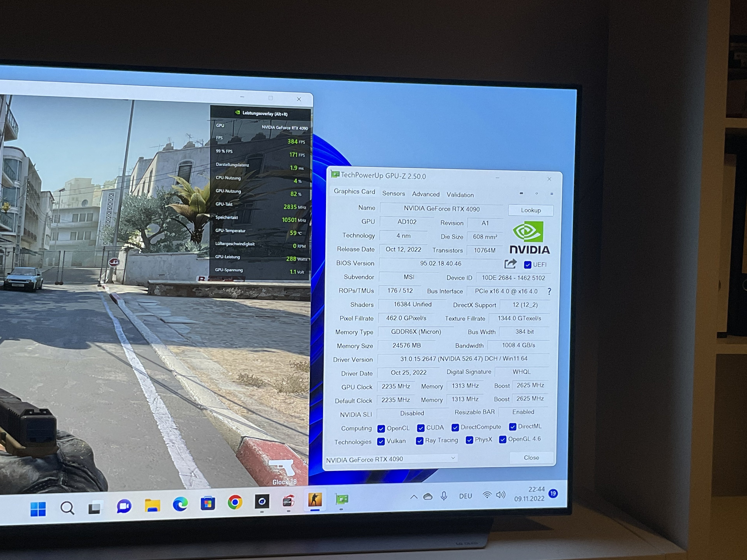Click the Lookup button

(x=530, y=210)
